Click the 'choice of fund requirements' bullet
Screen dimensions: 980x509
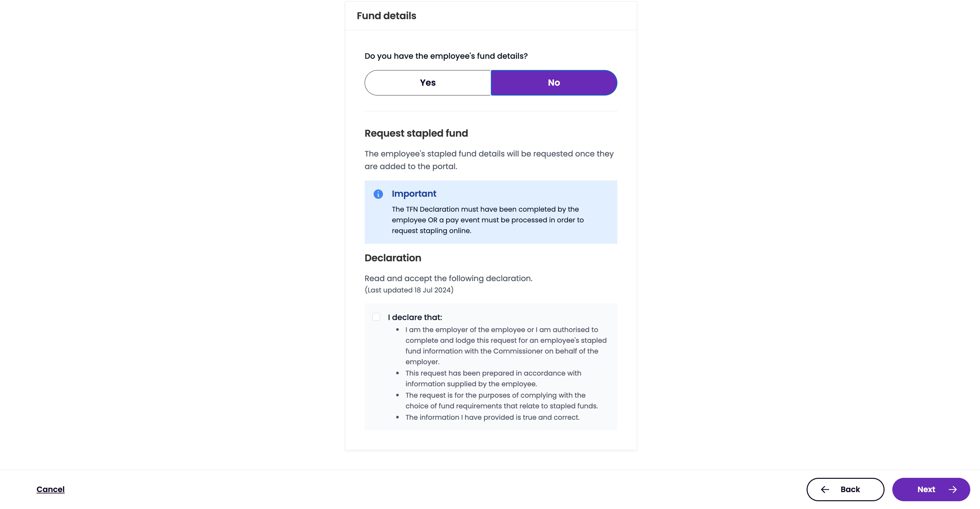click(501, 401)
